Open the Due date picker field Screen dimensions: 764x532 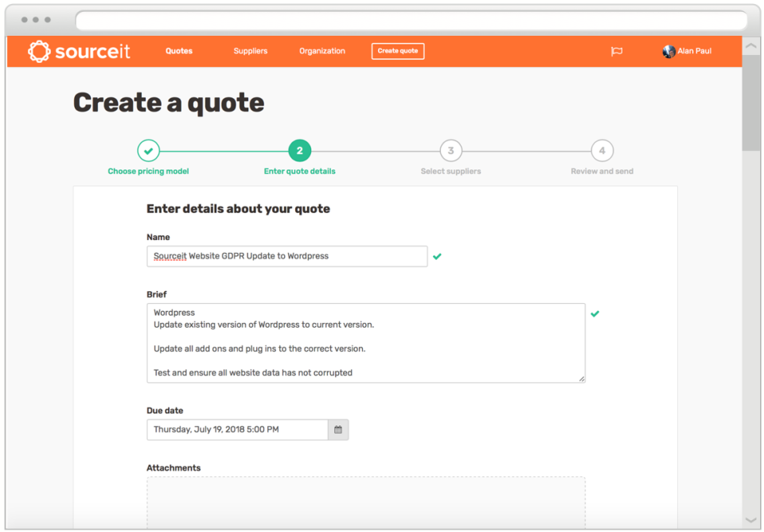[239, 429]
